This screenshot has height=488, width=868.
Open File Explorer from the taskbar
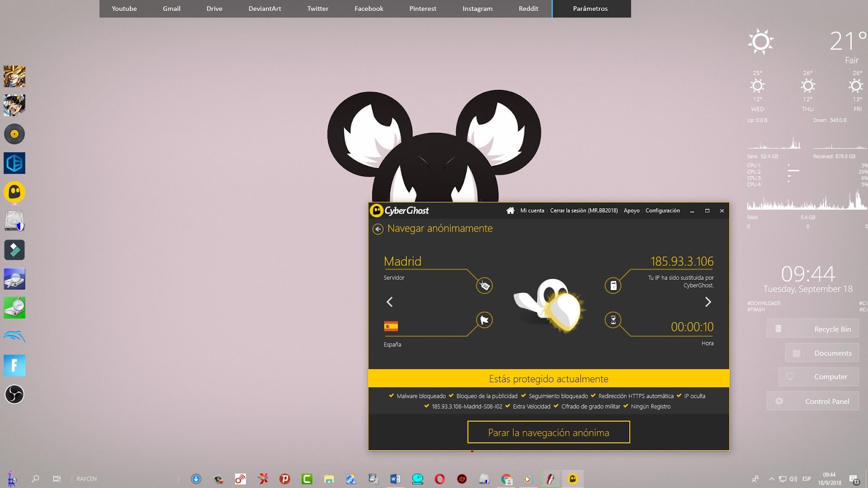pyautogui.click(x=329, y=479)
